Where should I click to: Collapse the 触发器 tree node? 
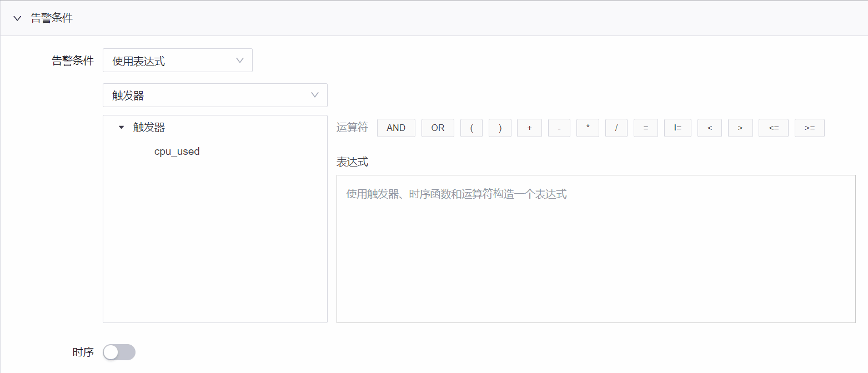point(121,127)
